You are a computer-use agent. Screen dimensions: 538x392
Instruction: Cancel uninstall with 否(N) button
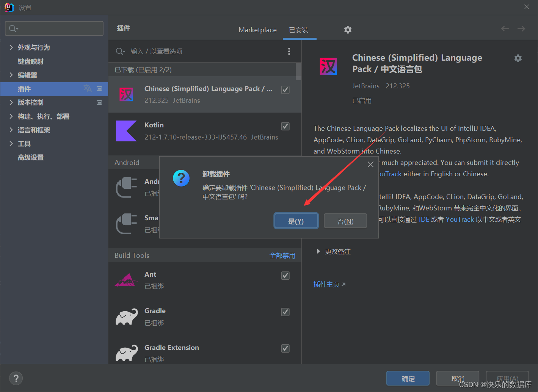(345, 221)
